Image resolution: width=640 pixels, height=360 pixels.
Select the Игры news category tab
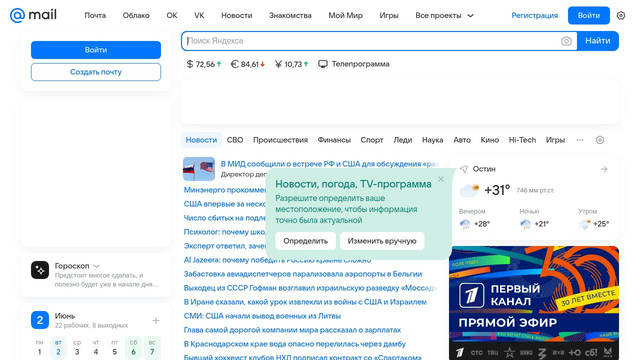(x=556, y=140)
